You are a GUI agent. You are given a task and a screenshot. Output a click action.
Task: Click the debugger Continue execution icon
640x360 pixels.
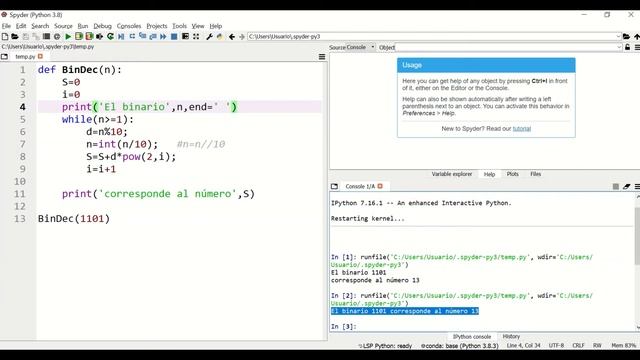(x=163, y=37)
